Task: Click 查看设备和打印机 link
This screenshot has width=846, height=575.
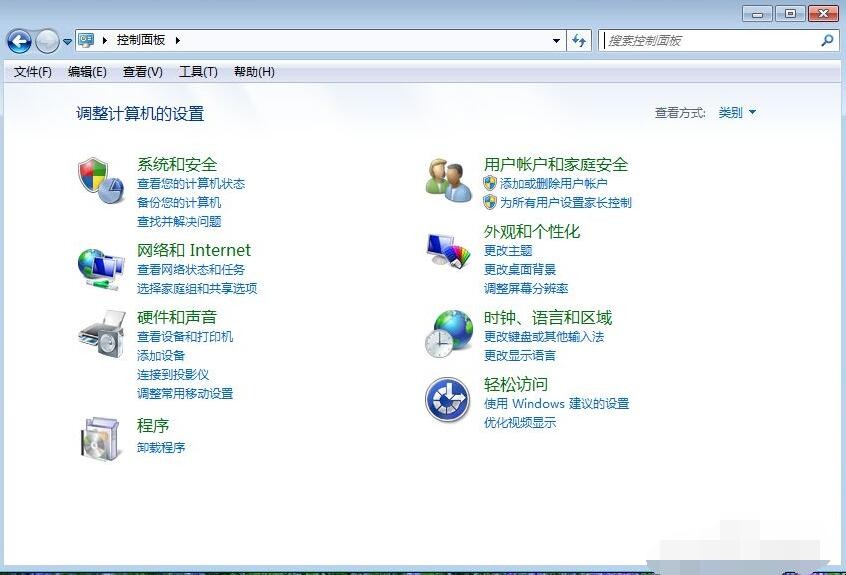Action: tap(185, 337)
